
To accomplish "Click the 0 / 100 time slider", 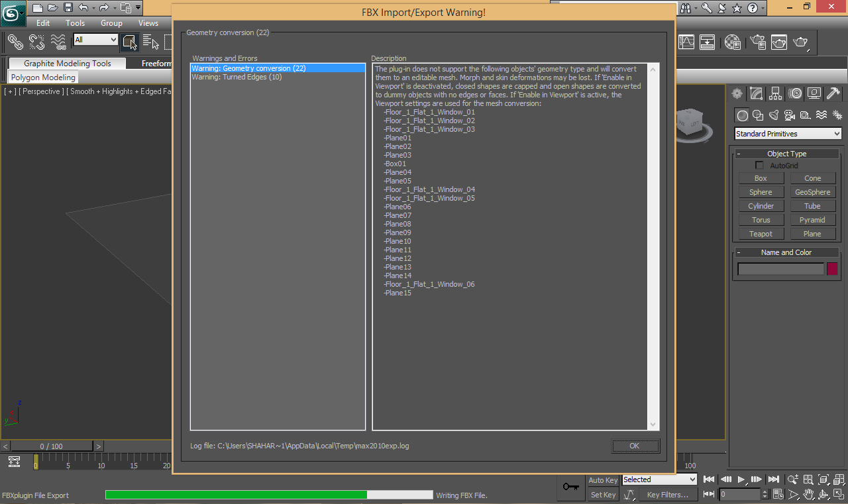I will (52, 446).
